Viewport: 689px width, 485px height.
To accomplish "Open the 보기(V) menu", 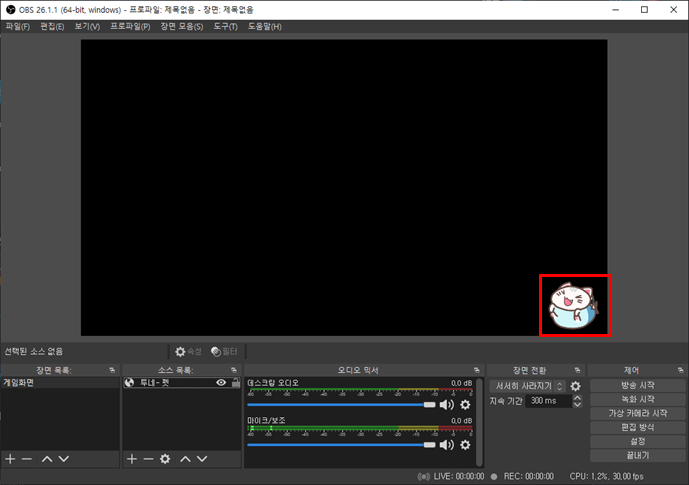I will (x=87, y=26).
